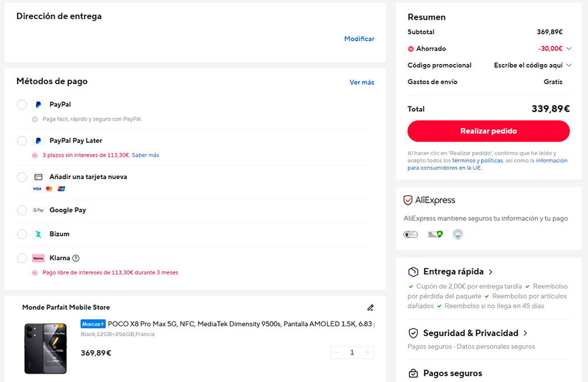Click the pink Klarna logo
588x382 pixels.
(x=38, y=258)
